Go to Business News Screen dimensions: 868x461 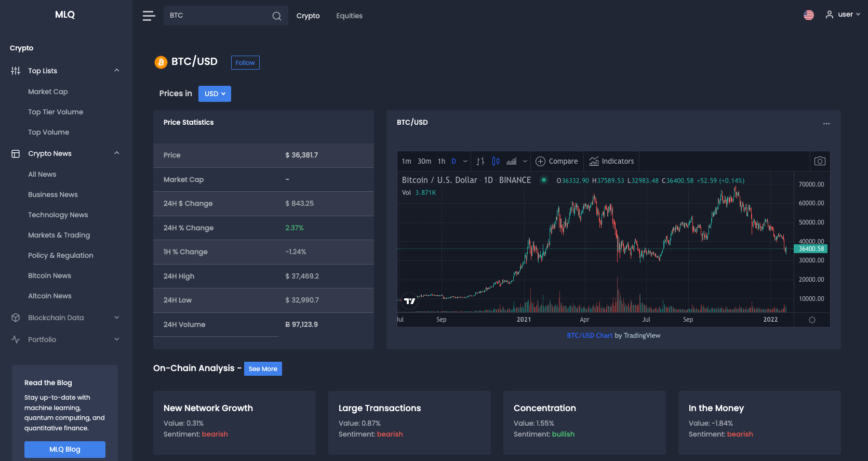tap(53, 194)
